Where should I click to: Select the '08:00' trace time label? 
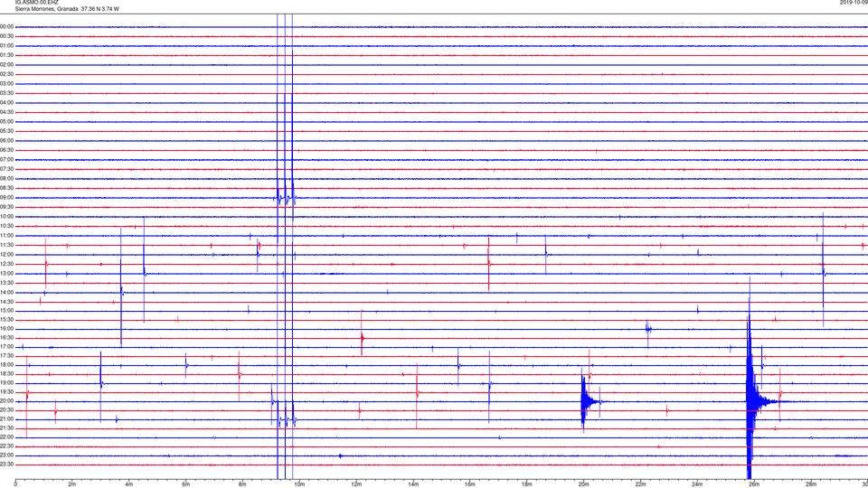coord(6,179)
